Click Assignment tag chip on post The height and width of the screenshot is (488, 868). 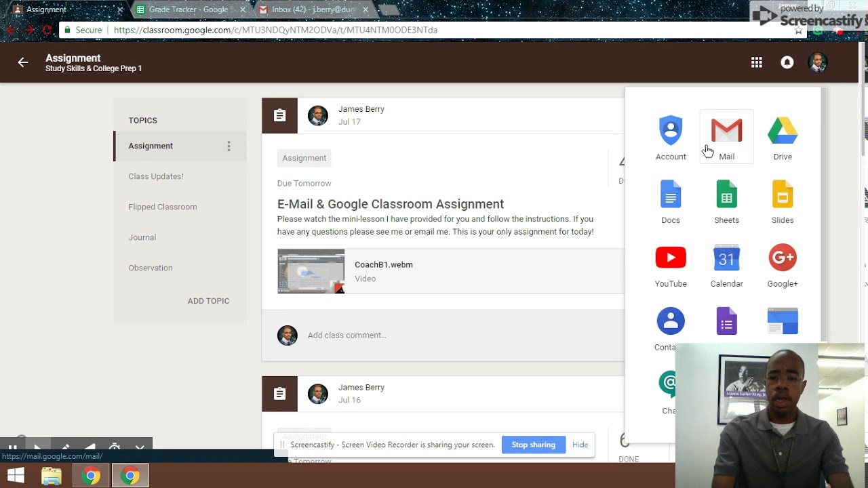click(x=304, y=158)
